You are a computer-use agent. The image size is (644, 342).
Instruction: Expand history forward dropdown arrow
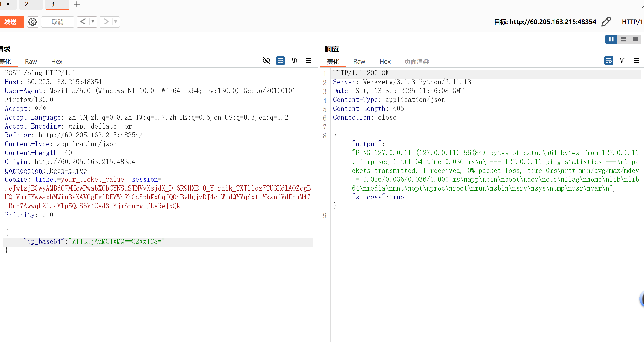(116, 22)
